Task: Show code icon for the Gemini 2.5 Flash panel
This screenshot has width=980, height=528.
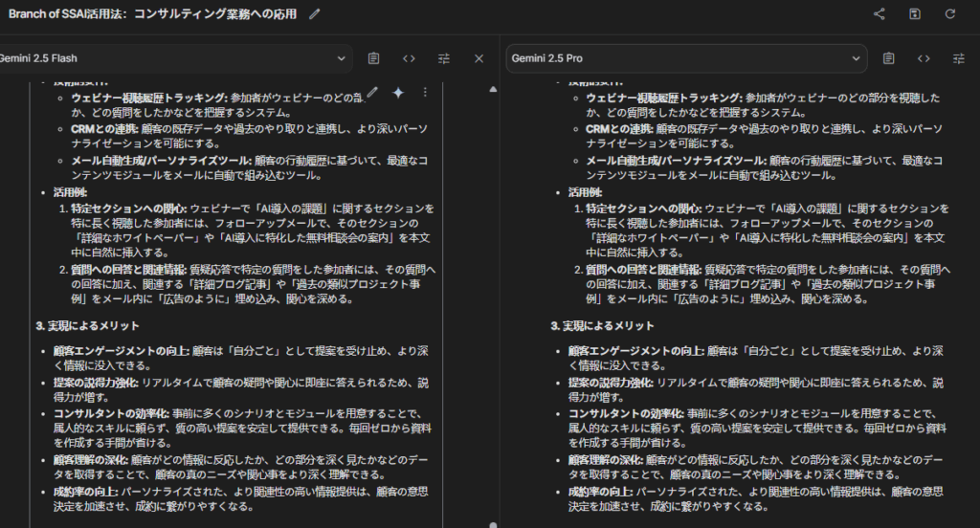Action: tap(409, 58)
